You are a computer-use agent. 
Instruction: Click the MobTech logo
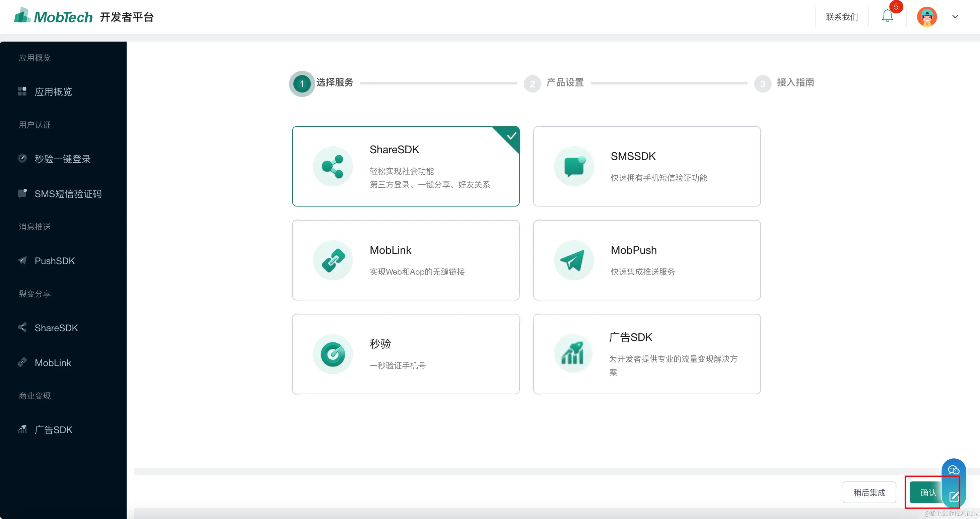[x=54, y=16]
